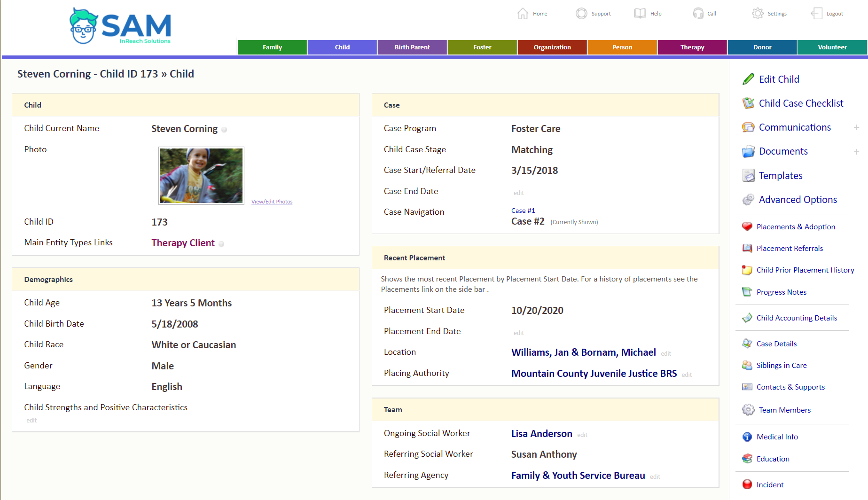Viewport: 868px width, 500px height.
Task: Edit Child Strengths and Positive Characteristics
Action: pyautogui.click(x=31, y=420)
